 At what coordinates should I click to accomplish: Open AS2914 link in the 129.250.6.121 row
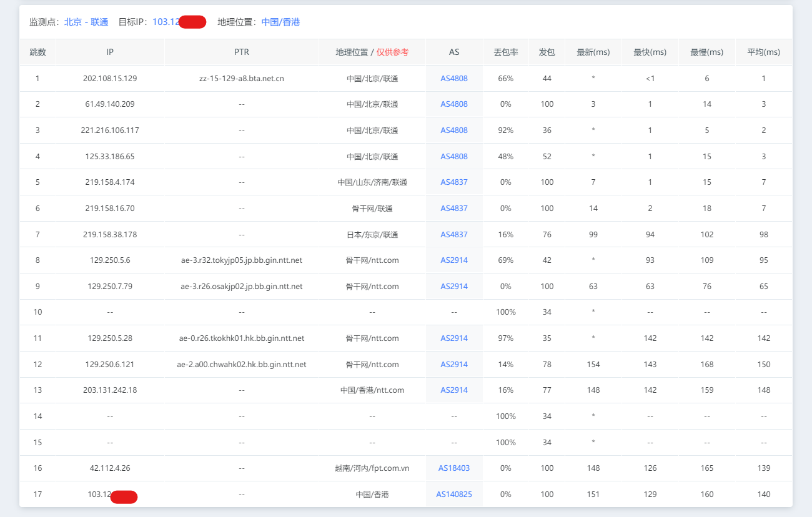(x=454, y=365)
